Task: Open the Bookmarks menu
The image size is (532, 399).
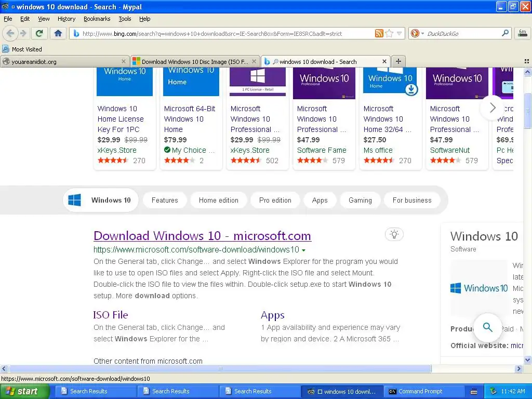Action: [x=97, y=19]
